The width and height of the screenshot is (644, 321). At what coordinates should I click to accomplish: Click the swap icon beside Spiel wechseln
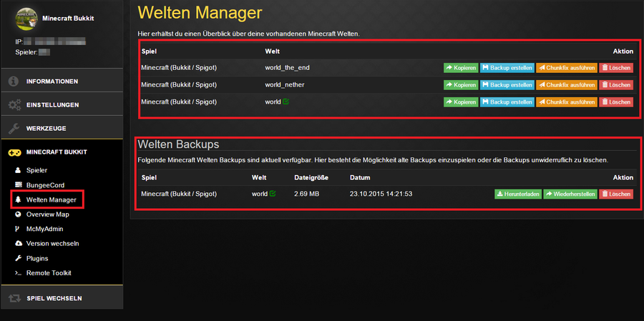(x=14, y=298)
